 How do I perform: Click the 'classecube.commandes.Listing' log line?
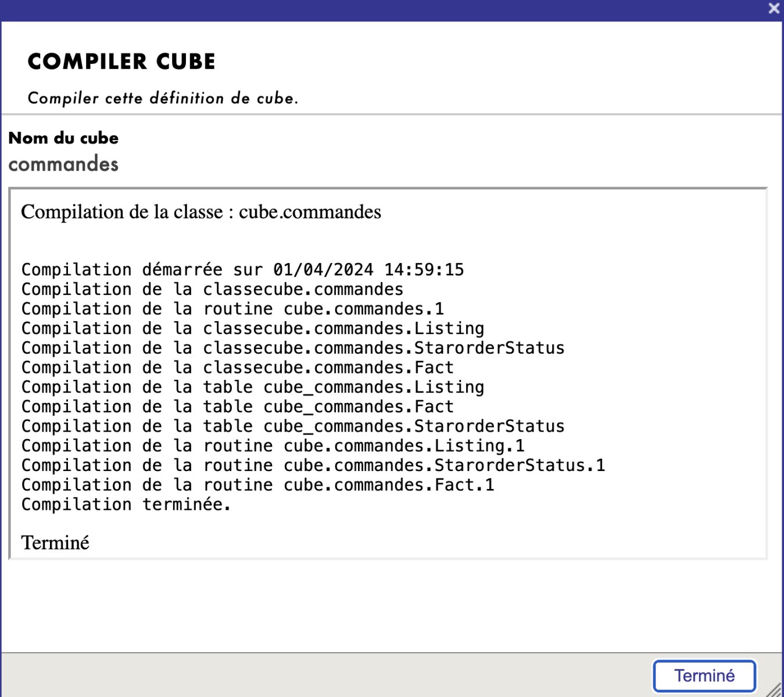(252, 328)
